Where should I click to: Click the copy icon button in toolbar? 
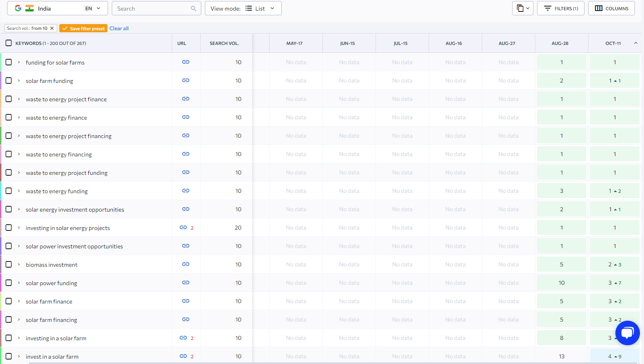click(522, 9)
